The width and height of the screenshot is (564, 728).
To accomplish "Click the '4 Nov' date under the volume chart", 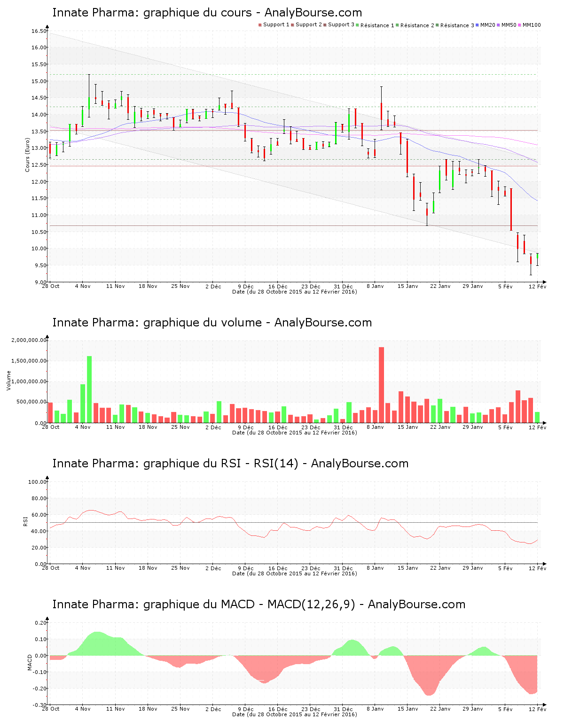I will coord(83,427).
